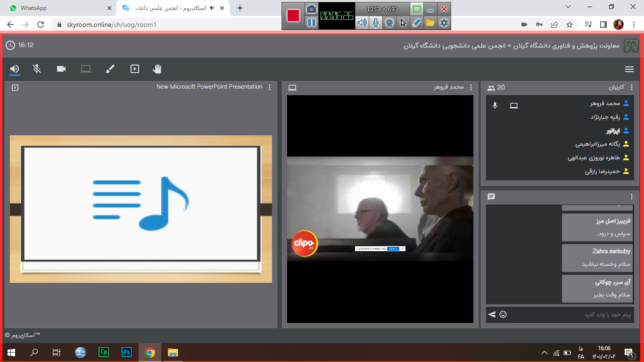Open Photoshop from the Windows taskbar
The image size is (644, 362).
coord(126,352)
